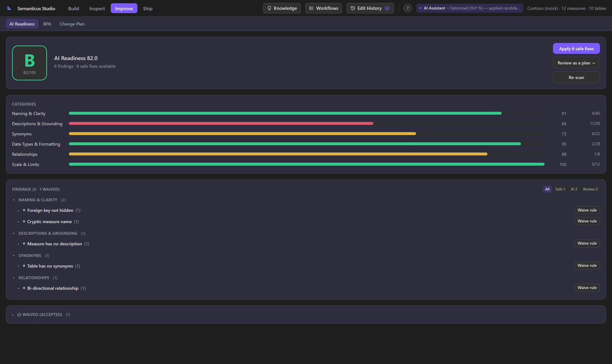Apply 6 safe fixes
The width and height of the screenshot is (612, 364).
(x=576, y=49)
